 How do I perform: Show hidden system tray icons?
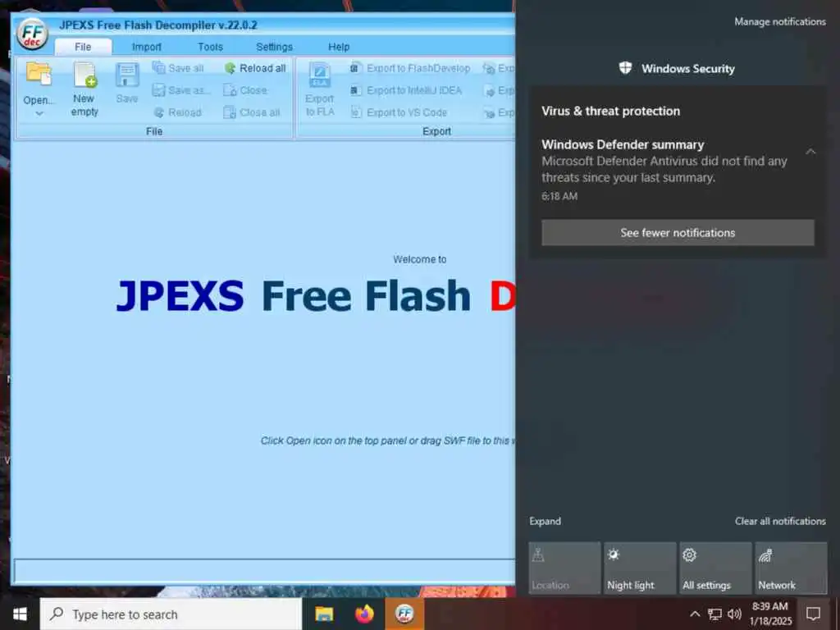point(694,614)
